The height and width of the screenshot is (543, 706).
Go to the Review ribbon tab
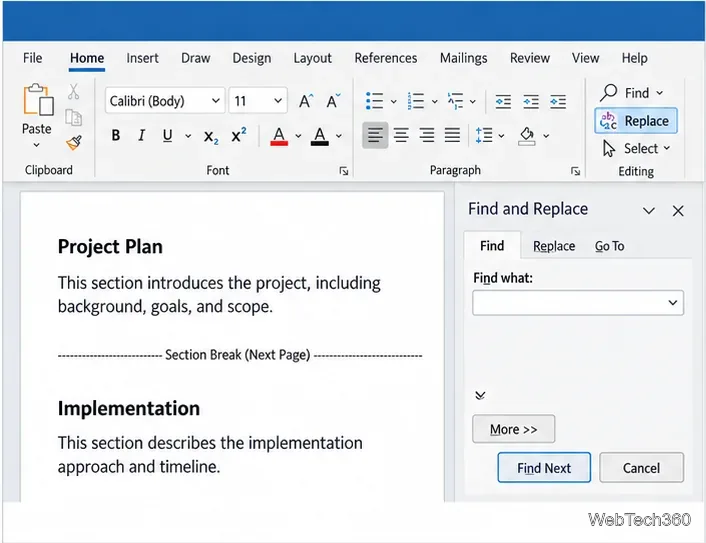530,58
